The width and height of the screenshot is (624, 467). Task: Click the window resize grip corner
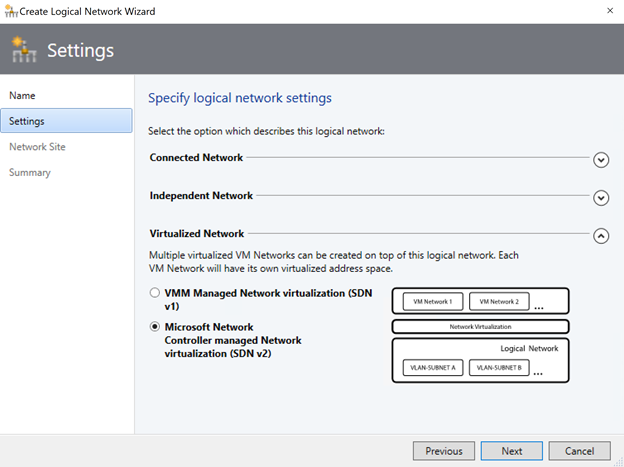pyautogui.click(x=619, y=462)
